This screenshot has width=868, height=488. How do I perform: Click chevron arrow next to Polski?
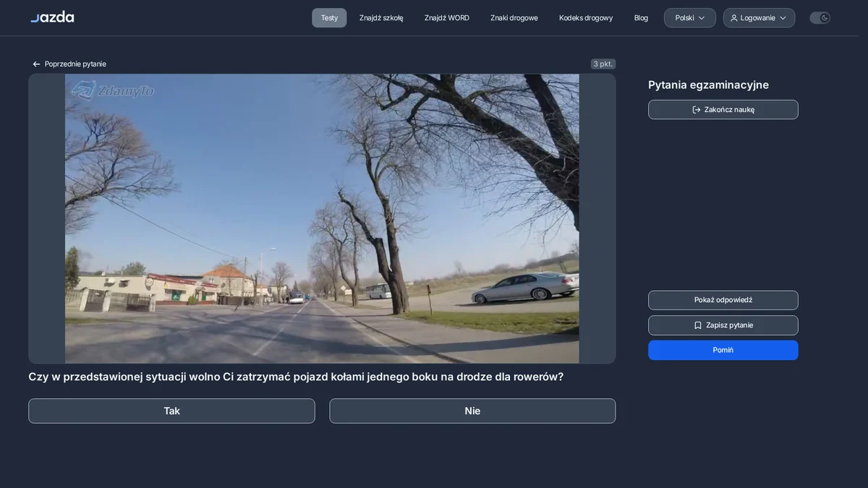[x=702, y=18]
